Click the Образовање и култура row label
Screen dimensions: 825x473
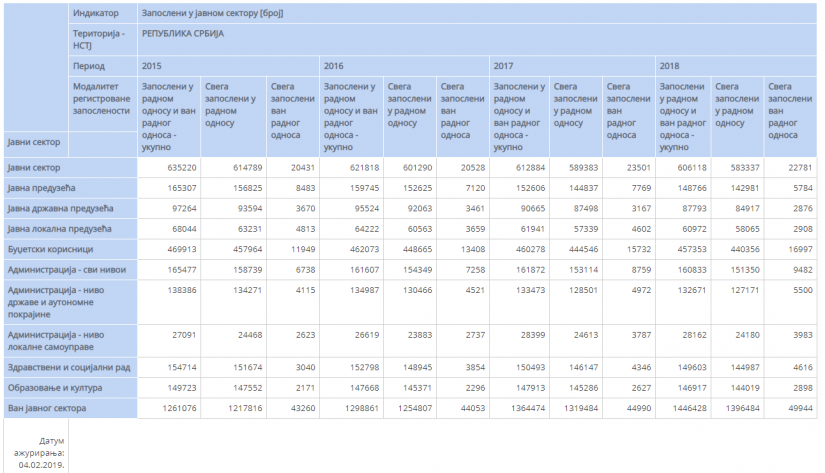(54, 387)
